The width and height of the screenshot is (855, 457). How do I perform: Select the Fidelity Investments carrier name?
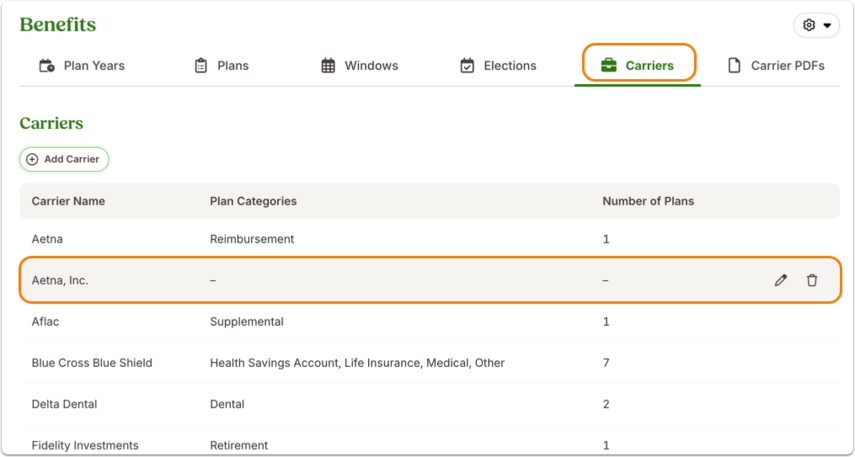85,445
